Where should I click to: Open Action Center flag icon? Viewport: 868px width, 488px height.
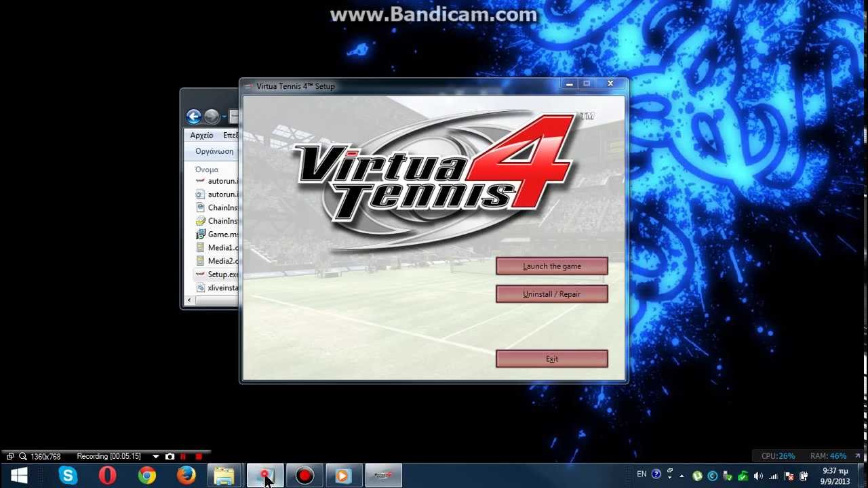coord(789,476)
